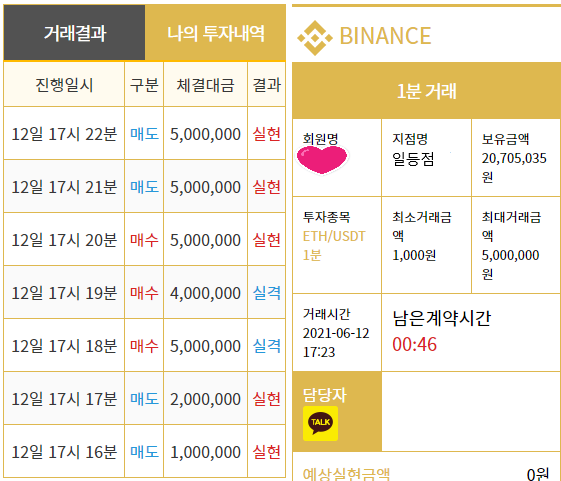The image size is (561, 481).
Task: Open the KakaoTalk TALK icon
Action: (320, 423)
